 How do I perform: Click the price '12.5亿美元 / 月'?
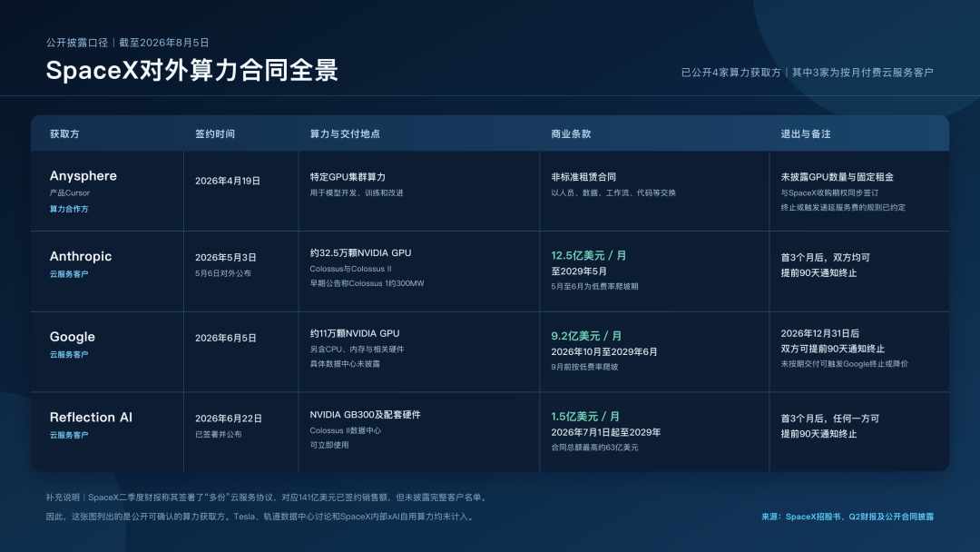588,256
